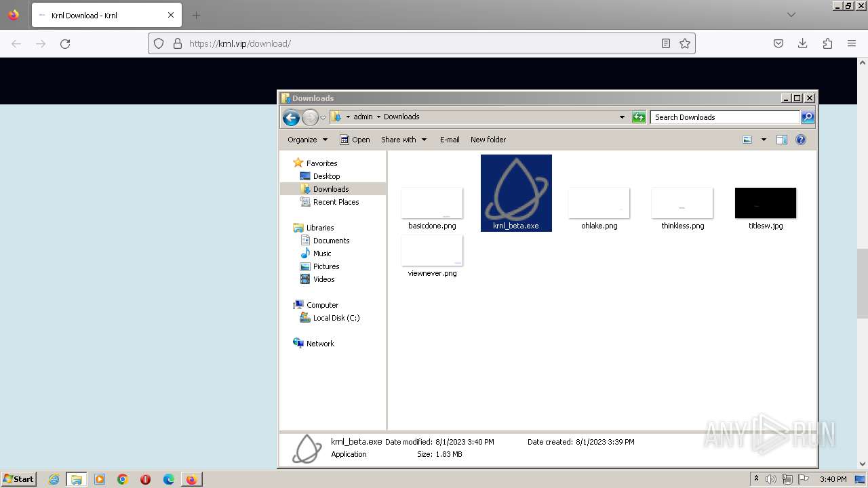The image size is (868, 488).
Task: Click the Open toolbar button
Action: (355, 140)
